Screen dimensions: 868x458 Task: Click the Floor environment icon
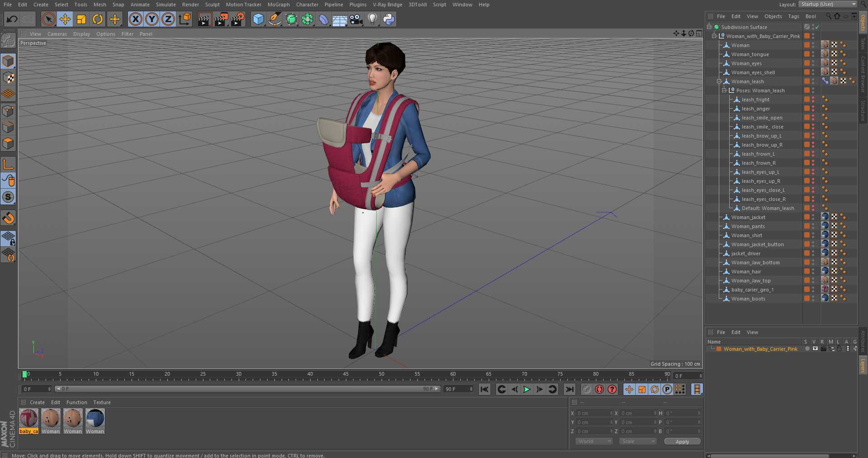pyautogui.click(x=340, y=19)
